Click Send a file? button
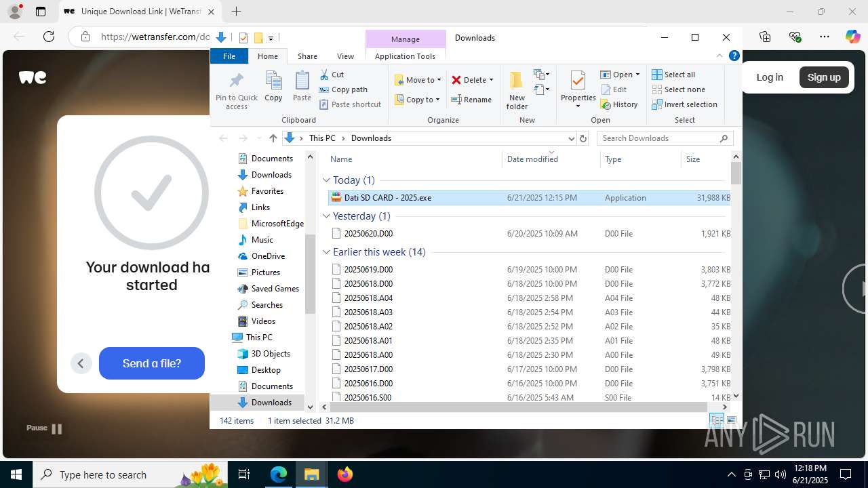The image size is (868, 488). coord(152,363)
